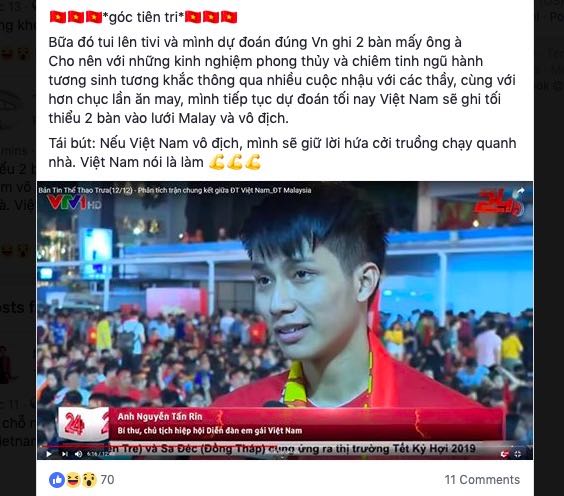Open the video in fullscreen mode
Screen dimensions: 564x496
[518, 454]
